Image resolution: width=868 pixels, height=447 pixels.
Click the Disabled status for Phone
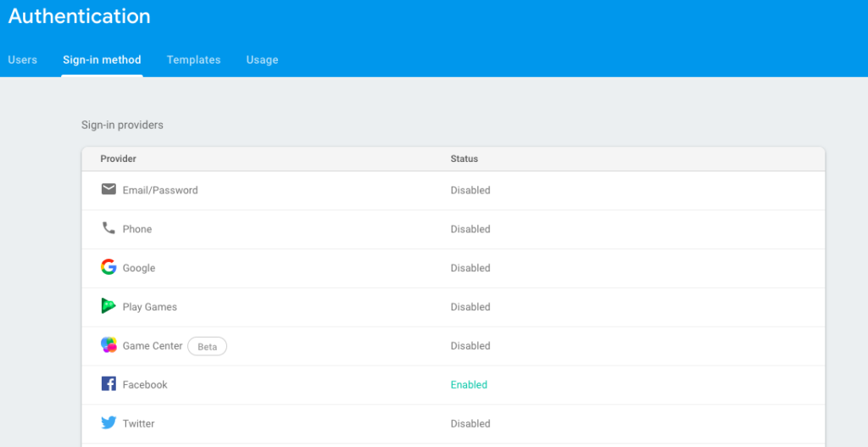[470, 229]
